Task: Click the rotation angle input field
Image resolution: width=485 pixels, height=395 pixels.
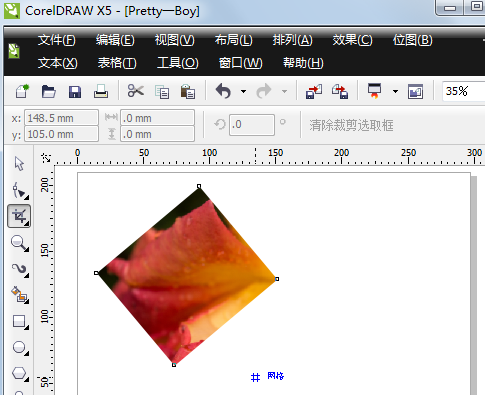Action: pyautogui.click(x=252, y=125)
